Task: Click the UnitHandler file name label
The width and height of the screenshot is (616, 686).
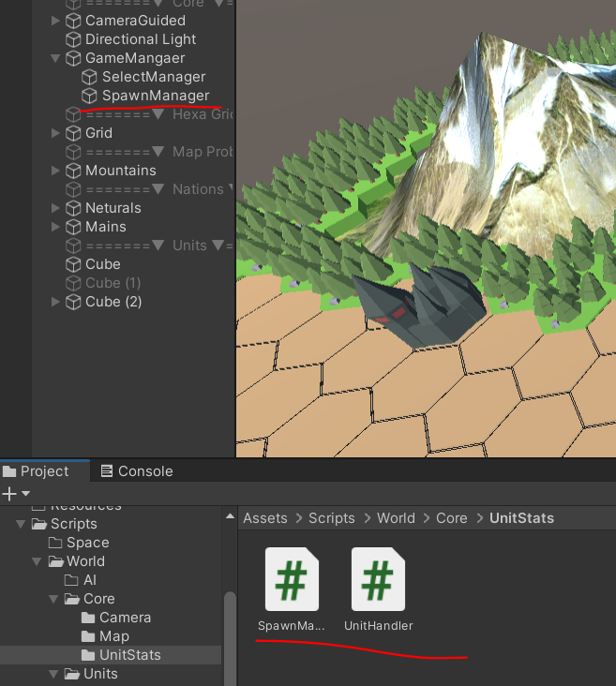Action: [x=378, y=626]
